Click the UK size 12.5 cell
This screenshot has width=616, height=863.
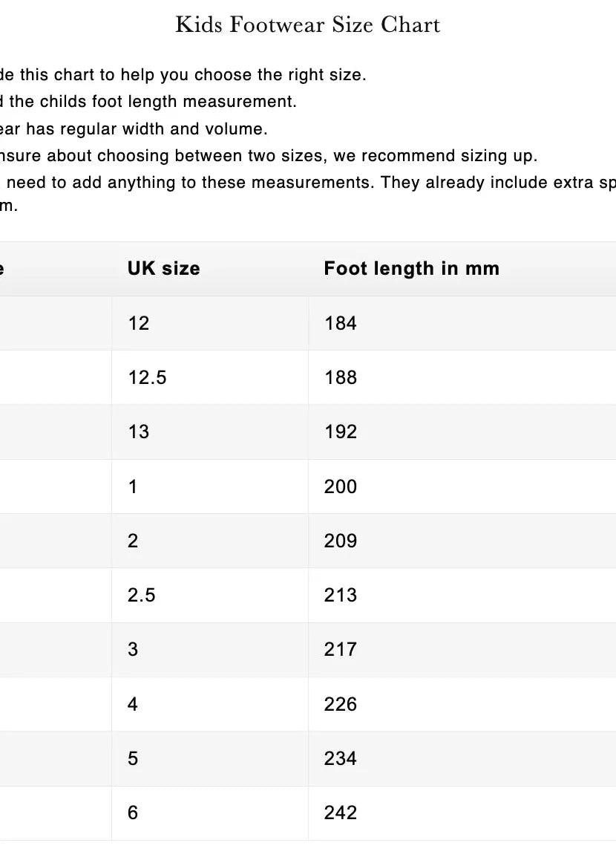pos(147,377)
